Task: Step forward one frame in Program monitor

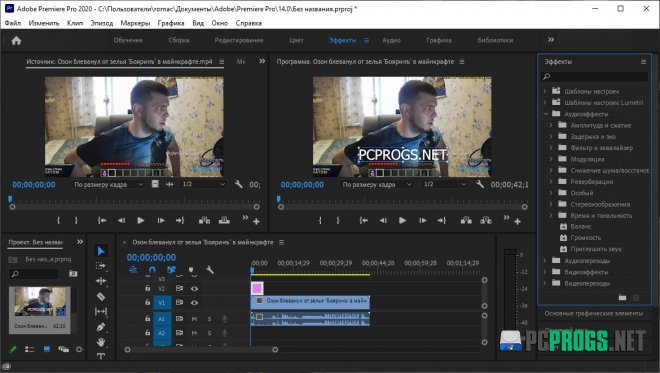Action: click(x=423, y=220)
